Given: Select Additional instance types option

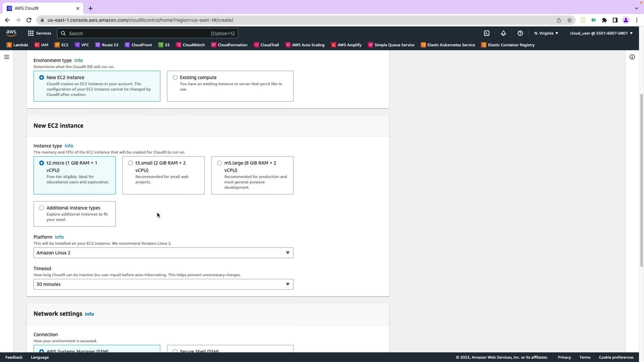Looking at the screenshot, I should 42,208.
